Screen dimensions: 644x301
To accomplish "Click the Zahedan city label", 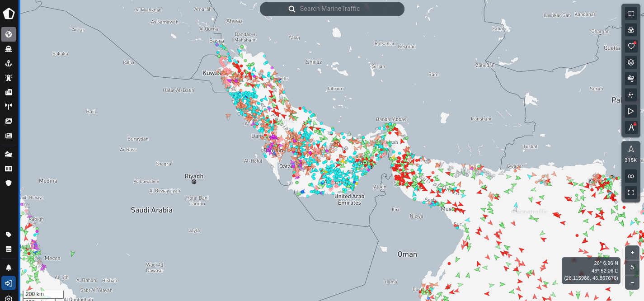I will click(x=485, y=66).
